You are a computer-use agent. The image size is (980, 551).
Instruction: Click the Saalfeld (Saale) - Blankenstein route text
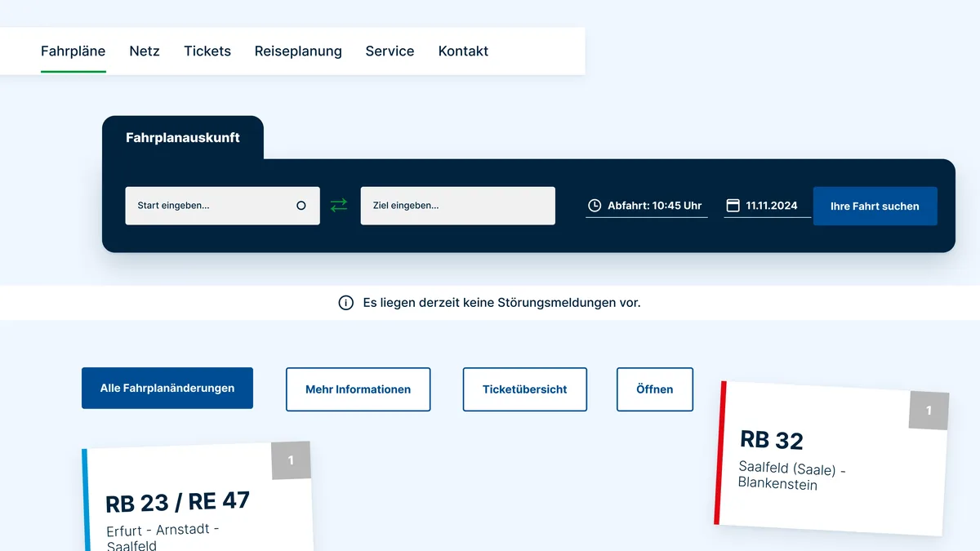[x=791, y=476]
